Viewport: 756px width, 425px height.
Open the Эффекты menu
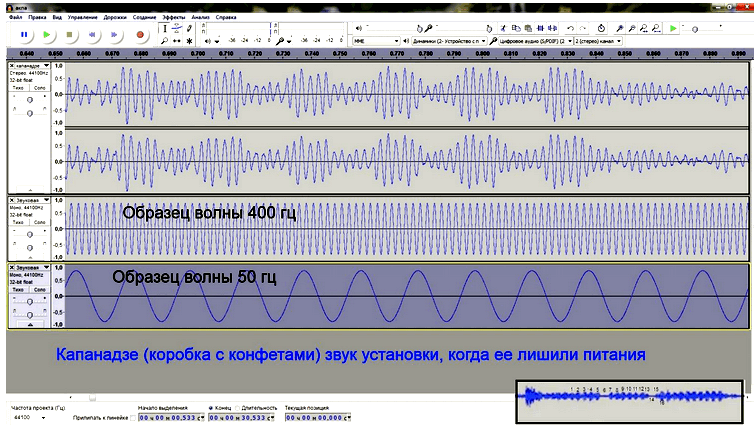(x=172, y=17)
